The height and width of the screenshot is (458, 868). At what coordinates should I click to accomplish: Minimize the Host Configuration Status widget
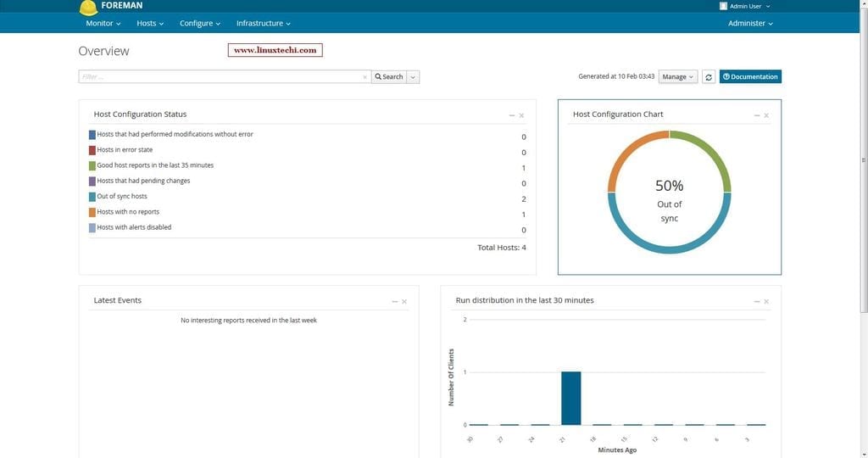click(x=511, y=115)
